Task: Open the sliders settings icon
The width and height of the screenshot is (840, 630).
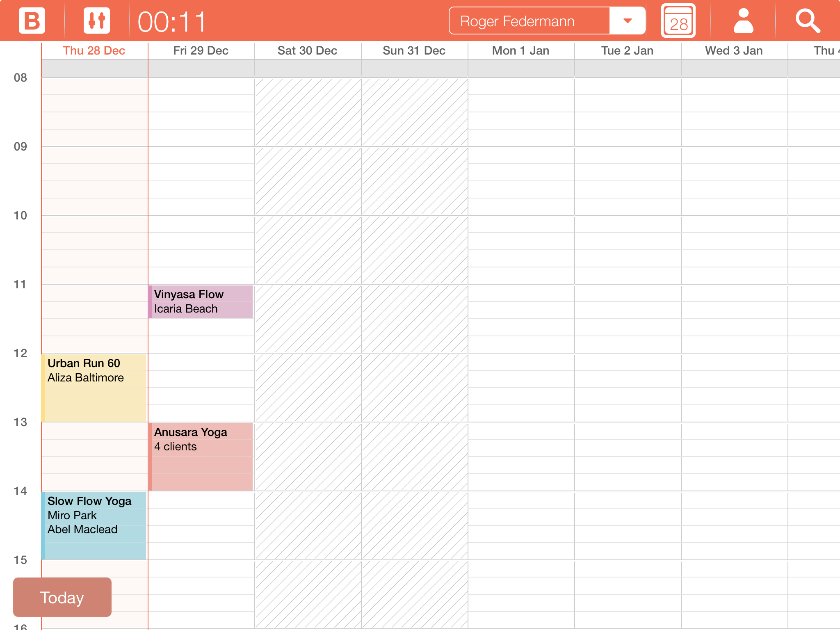Action: (97, 21)
